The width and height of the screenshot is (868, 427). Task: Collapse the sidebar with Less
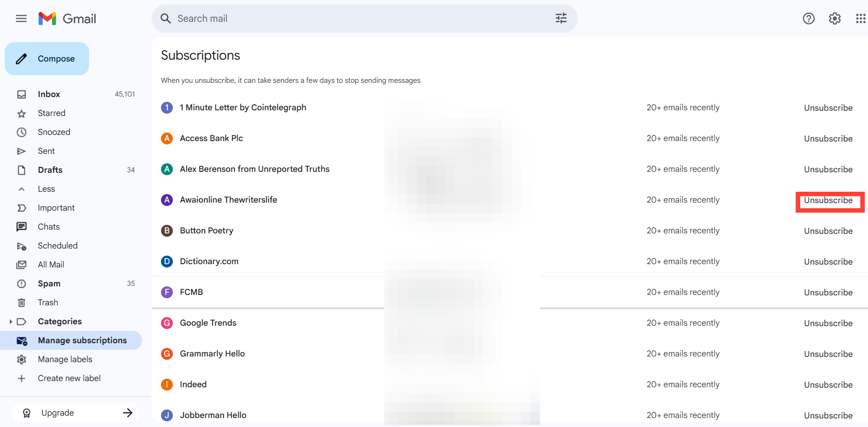point(46,189)
